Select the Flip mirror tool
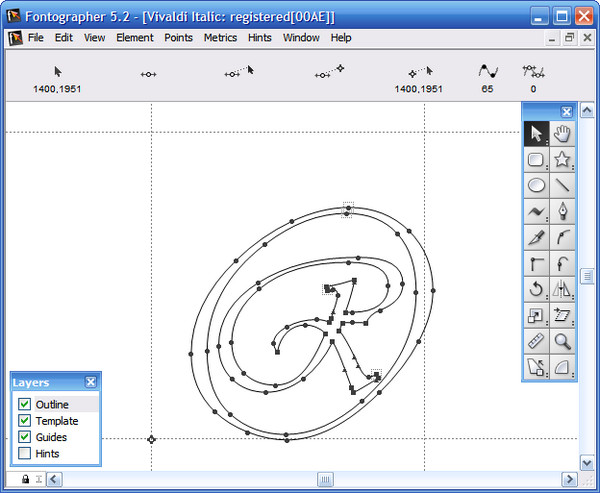This screenshot has width=600, height=493. click(x=562, y=290)
